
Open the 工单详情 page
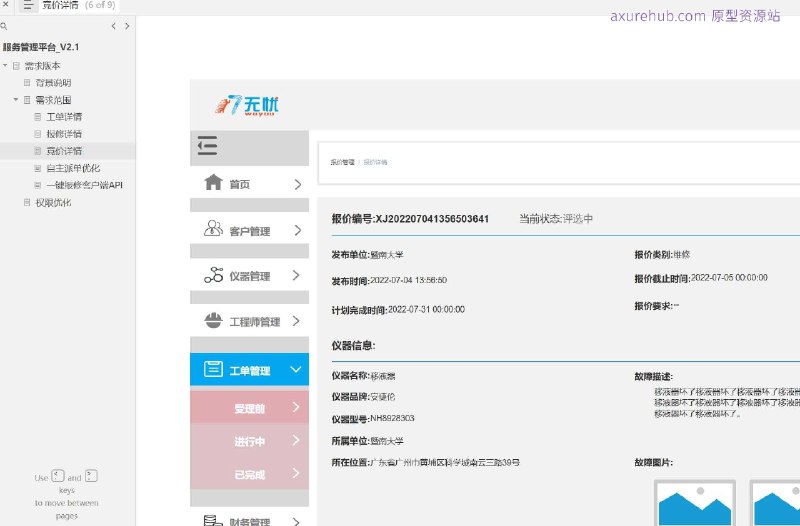pyautogui.click(x=64, y=117)
